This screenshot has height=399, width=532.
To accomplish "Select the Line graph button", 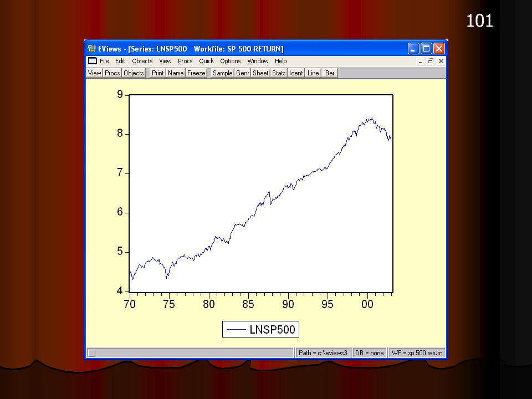I will point(313,73).
